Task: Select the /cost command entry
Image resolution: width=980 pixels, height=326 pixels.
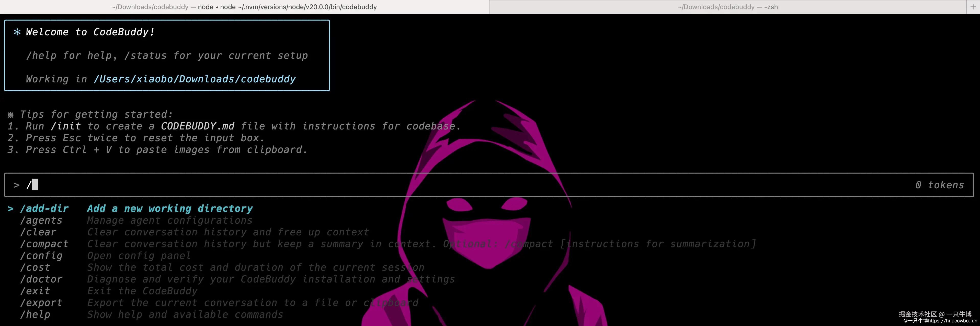Action: point(35,268)
